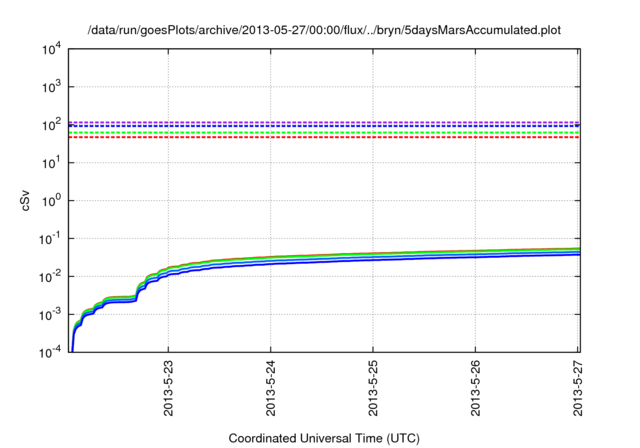Select the 10^-4 y-axis label
Viewport: 640px width, 448px height.
point(50,352)
